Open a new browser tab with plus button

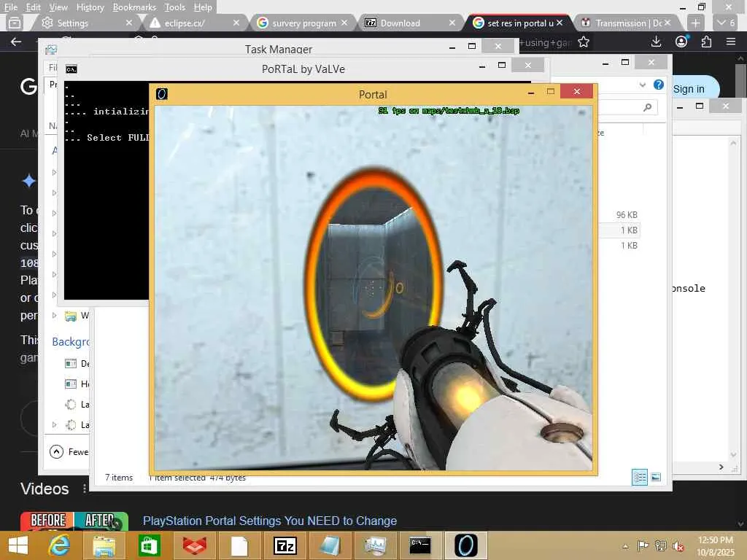pos(695,23)
